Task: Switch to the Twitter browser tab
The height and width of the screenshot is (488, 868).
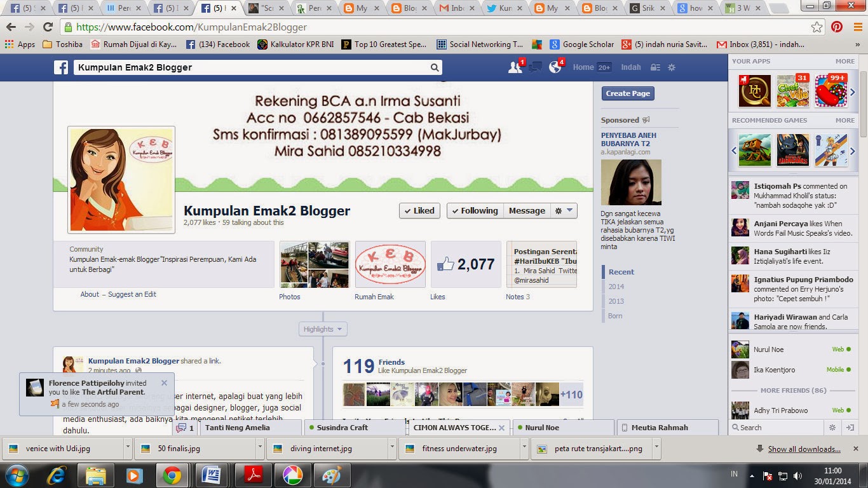Action: pyautogui.click(x=505, y=8)
